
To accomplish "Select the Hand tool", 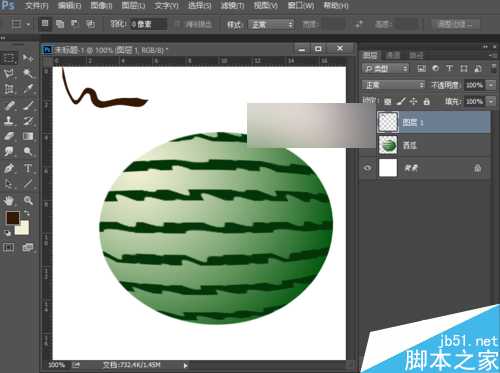I will (9, 200).
